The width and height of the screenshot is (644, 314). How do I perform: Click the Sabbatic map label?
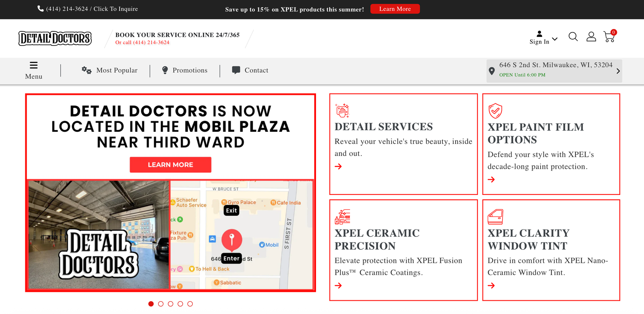click(227, 283)
